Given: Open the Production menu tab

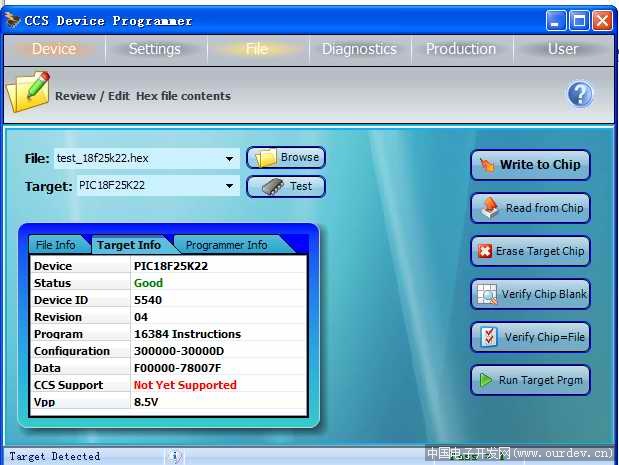Looking at the screenshot, I should coord(461,49).
